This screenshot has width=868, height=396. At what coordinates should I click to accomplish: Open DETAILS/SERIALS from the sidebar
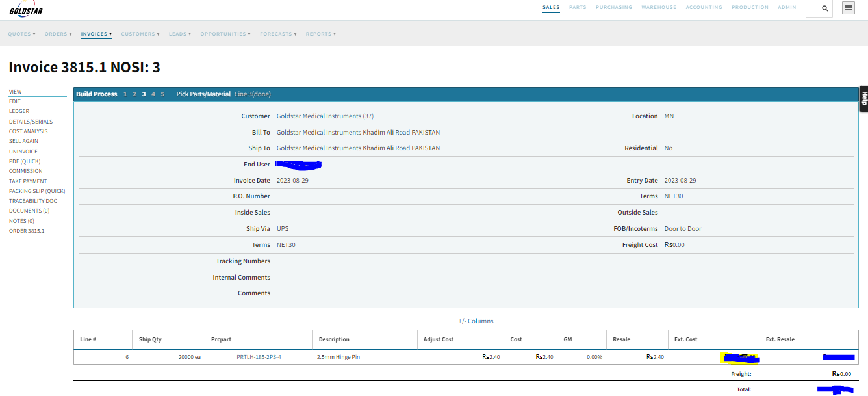pos(31,122)
